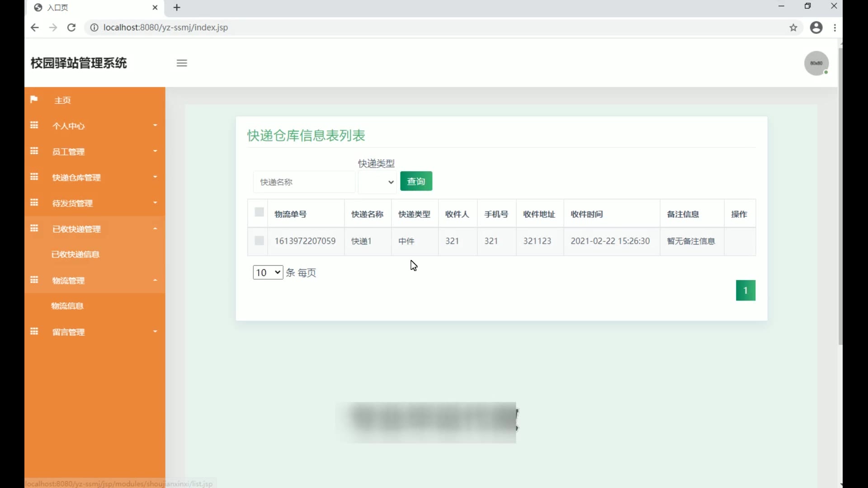Collapse the 物流管理 menu arrow
Image resolution: width=868 pixels, height=488 pixels.
coord(155,280)
